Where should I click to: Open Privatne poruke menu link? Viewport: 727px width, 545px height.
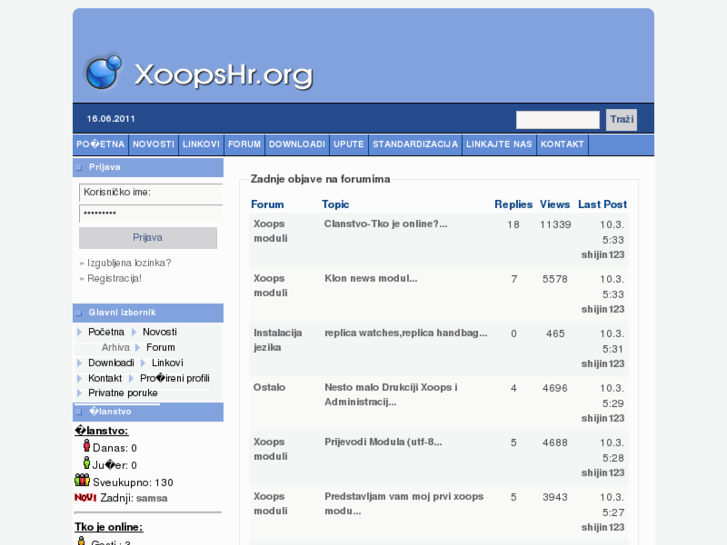tap(123, 393)
